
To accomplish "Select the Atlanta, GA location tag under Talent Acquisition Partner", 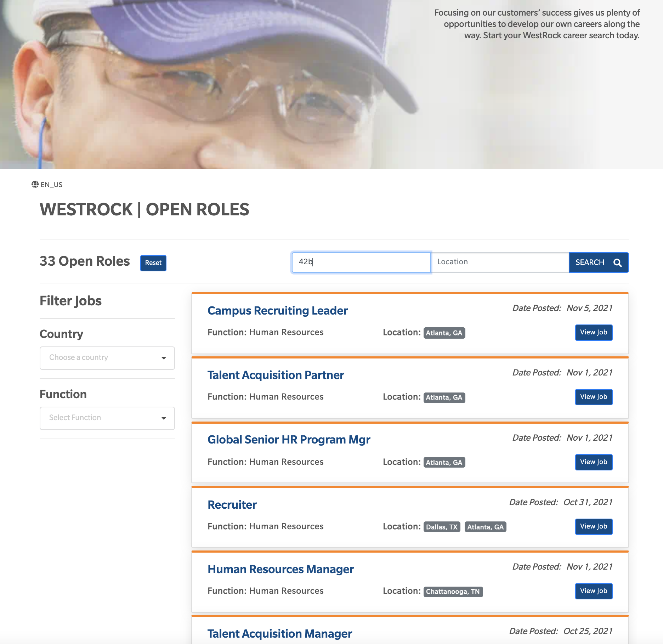I will pos(444,397).
